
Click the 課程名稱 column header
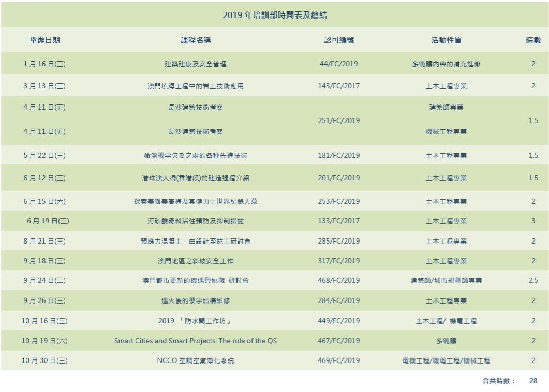(x=196, y=40)
